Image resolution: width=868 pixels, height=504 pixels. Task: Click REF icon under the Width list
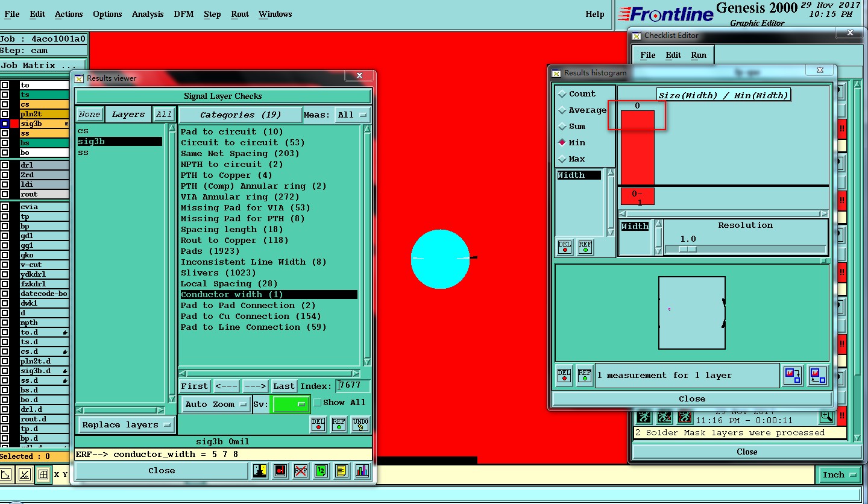click(585, 247)
